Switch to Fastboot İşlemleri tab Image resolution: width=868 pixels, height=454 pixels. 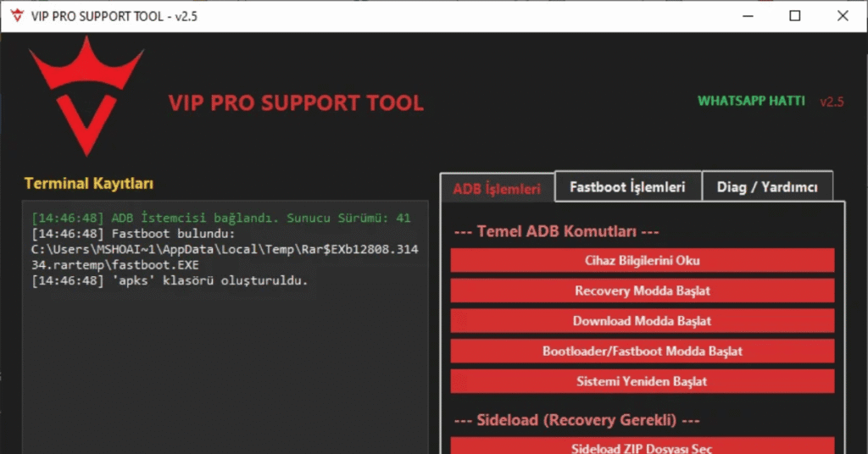pos(628,187)
